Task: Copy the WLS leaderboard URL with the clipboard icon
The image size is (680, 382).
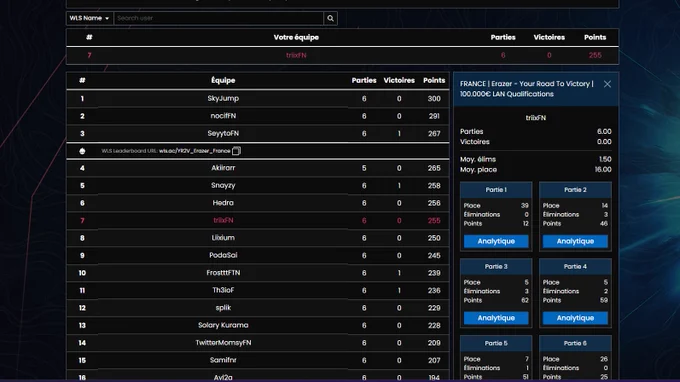Action: click(x=236, y=151)
